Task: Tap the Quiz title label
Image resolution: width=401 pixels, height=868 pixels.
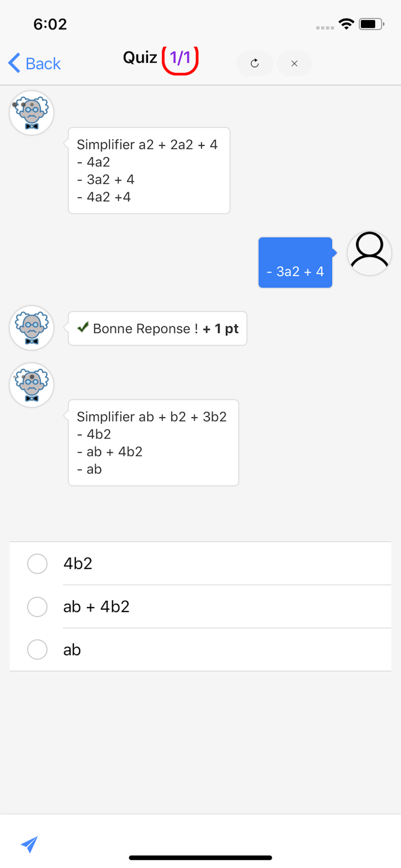Action: coord(140,57)
